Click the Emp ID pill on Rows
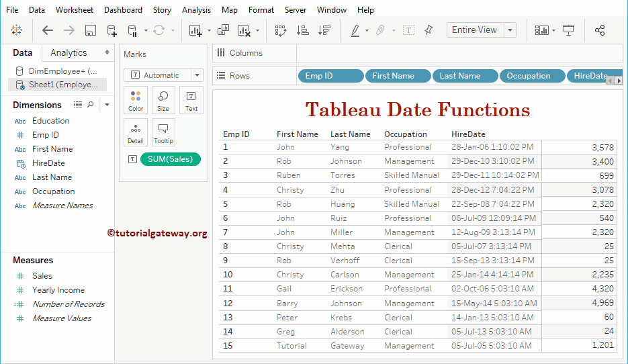This screenshot has height=364, width=628. click(x=331, y=76)
